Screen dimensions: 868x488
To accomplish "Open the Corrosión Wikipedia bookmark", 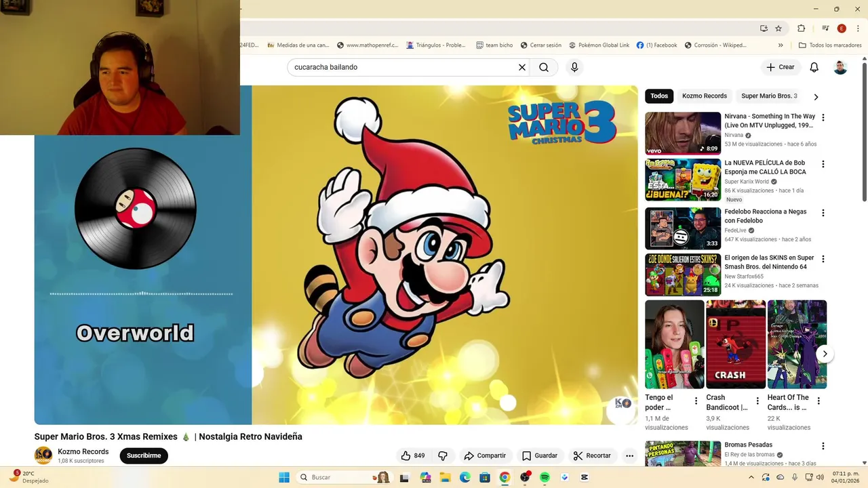I will (x=715, y=45).
